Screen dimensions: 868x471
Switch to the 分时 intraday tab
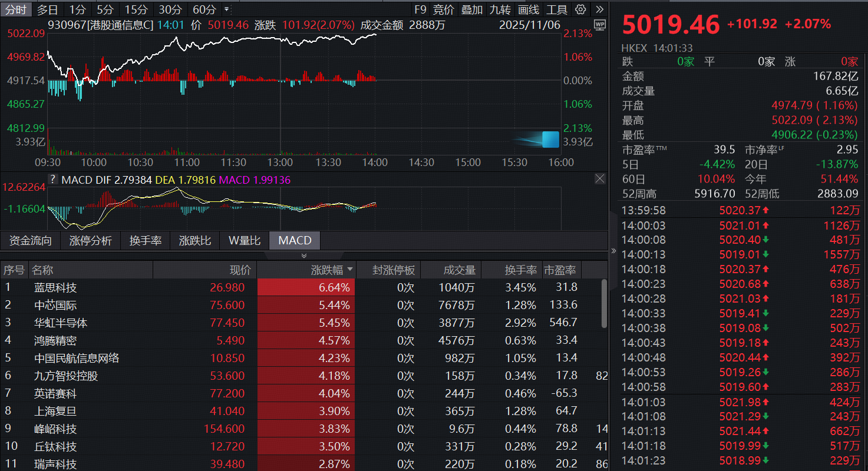point(16,9)
